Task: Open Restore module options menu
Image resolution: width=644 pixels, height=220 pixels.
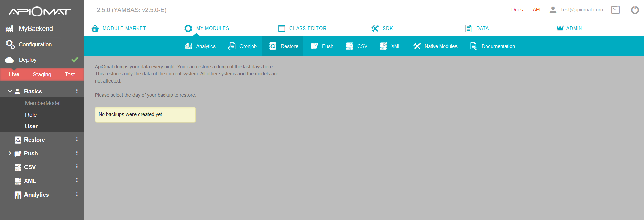Action: tap(77, 139)
